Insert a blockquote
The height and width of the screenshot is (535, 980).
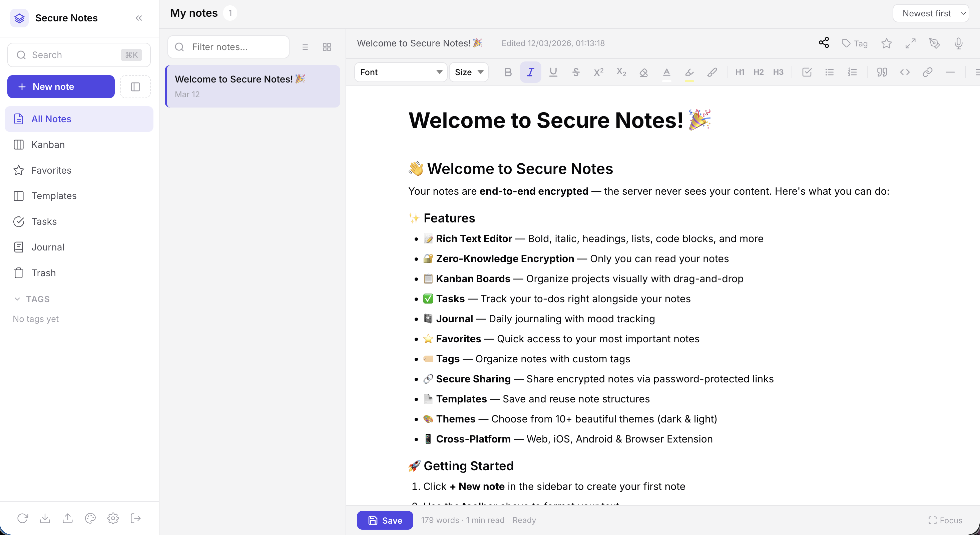pyautogui.click(x=882, y=72)
